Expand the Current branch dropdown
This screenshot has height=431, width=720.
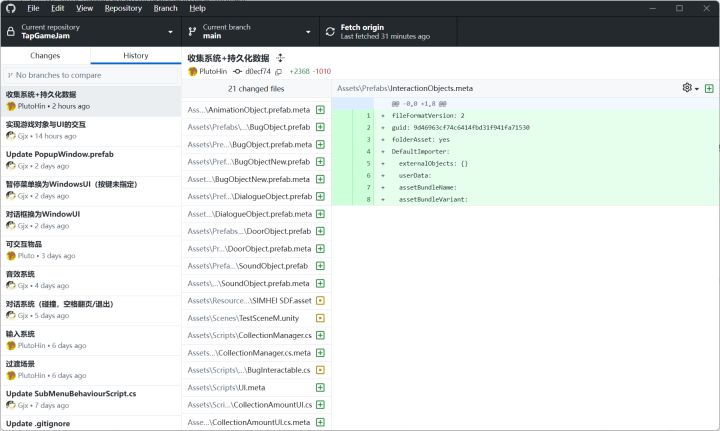250,31
